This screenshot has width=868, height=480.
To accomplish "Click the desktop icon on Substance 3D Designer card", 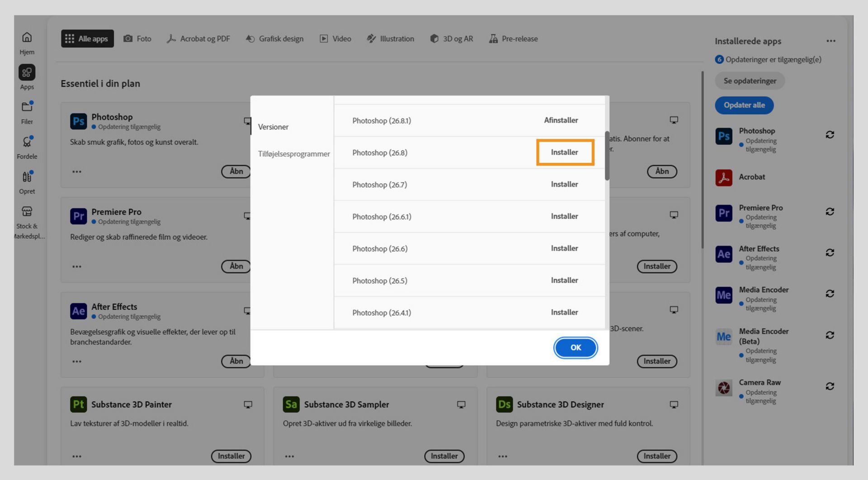I will [x=674, y=404].
